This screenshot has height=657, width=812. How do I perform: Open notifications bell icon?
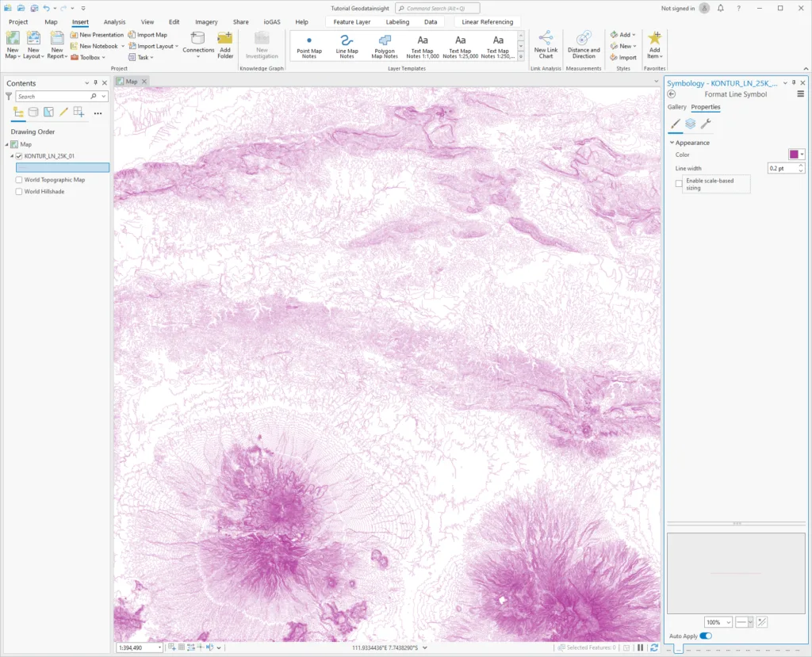[720, 8]
